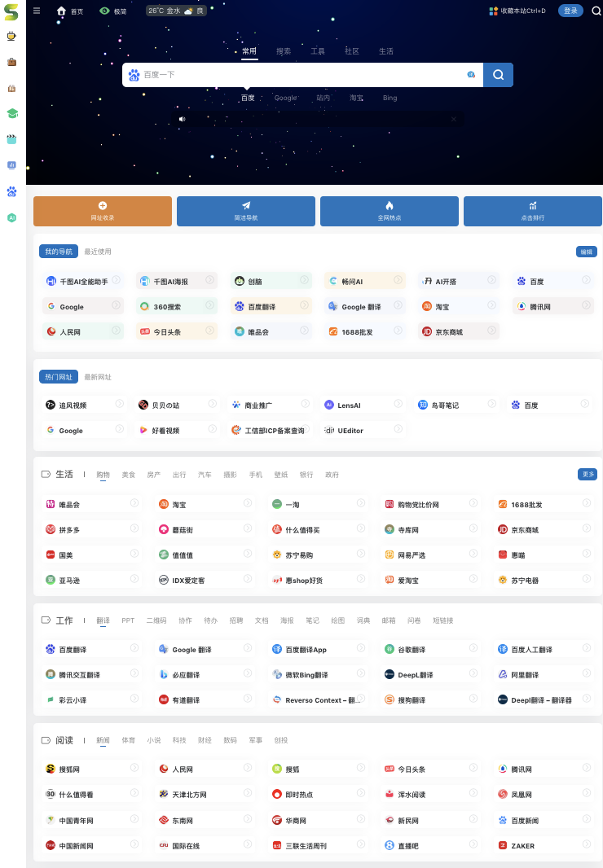Switch to the 最新网址 tab
603x868 pixels.
pos(98,377)
